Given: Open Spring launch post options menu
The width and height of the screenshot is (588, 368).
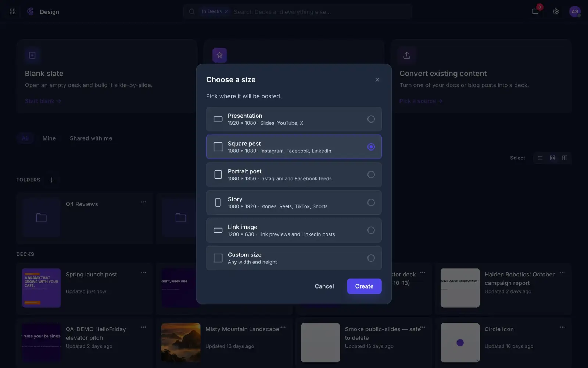Looking at the screenshot, I should (143, 272).
